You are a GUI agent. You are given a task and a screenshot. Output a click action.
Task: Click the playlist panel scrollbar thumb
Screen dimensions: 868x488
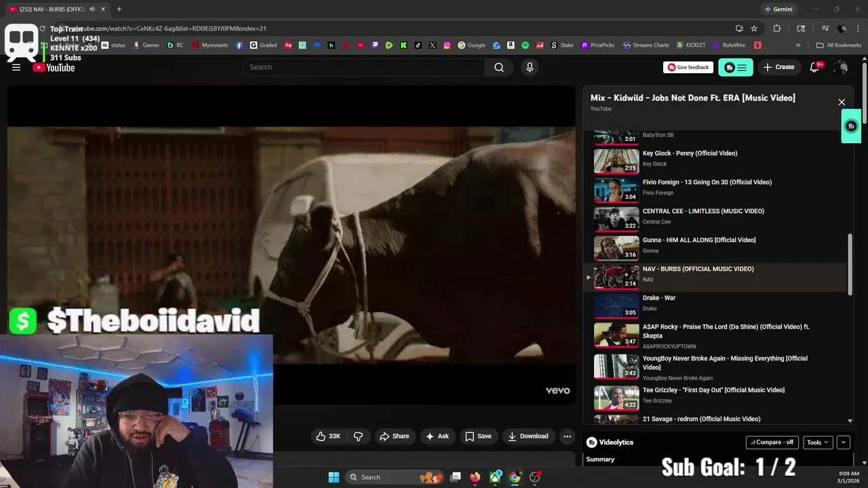tap(850, 263)
